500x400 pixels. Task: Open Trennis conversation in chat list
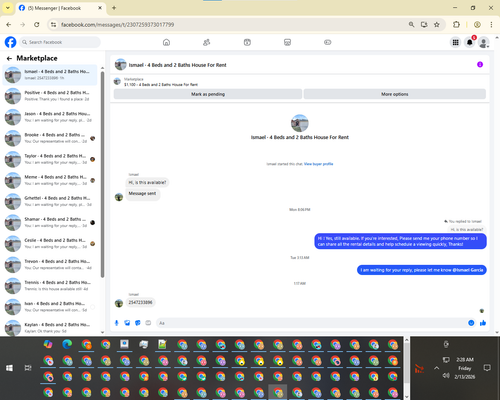tap(50, 285)
